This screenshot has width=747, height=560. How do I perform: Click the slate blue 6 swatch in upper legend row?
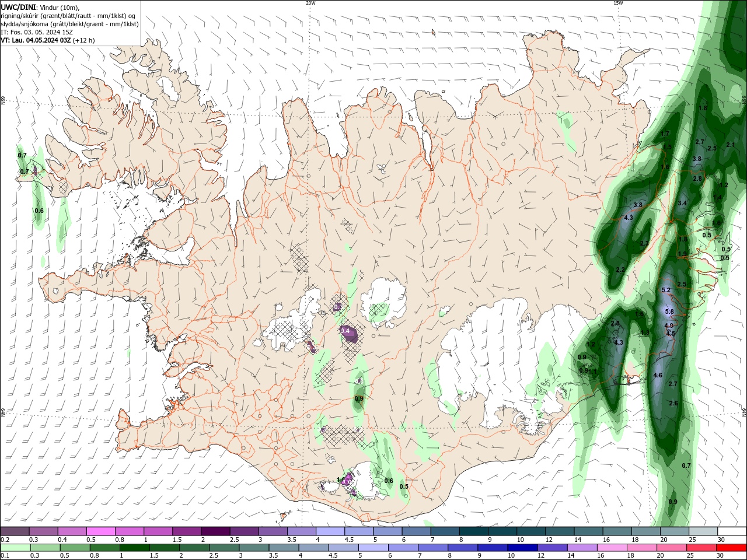point(416,531)
